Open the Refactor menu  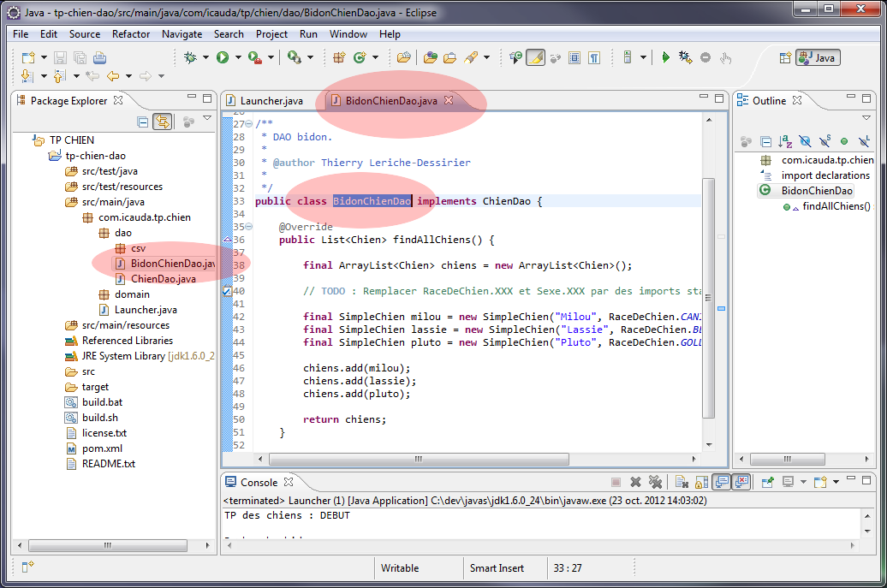click(x=130, y=34)
